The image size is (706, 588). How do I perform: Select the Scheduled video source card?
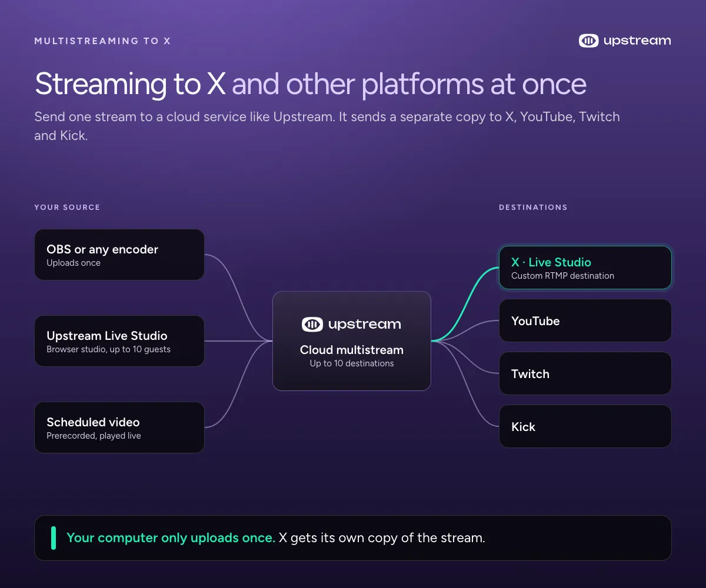(x=119, y=427)
